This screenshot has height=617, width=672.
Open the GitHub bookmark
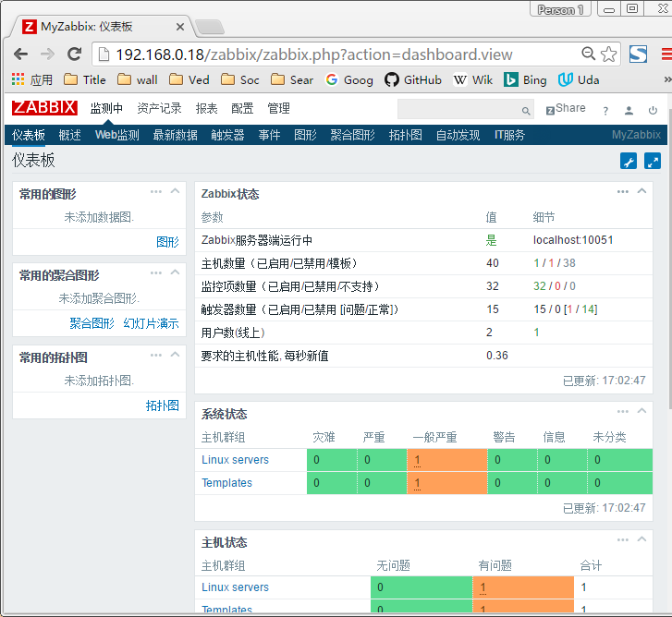(x=412, y=79)
